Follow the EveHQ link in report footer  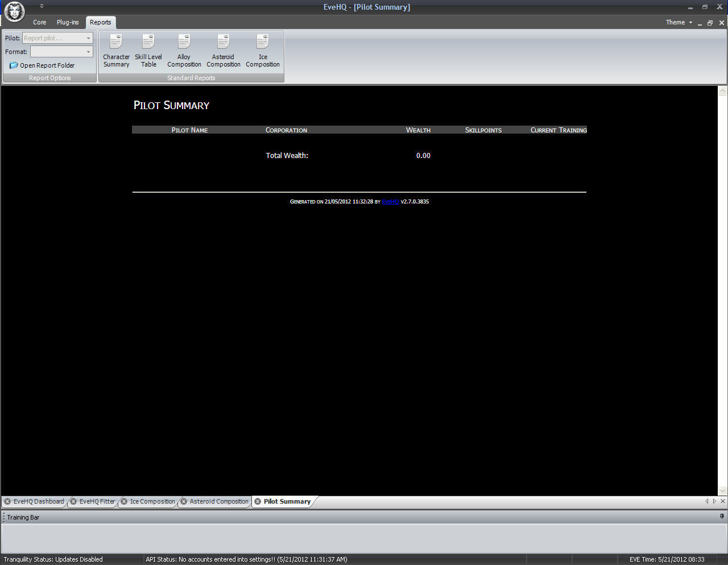tap(390, 202)
